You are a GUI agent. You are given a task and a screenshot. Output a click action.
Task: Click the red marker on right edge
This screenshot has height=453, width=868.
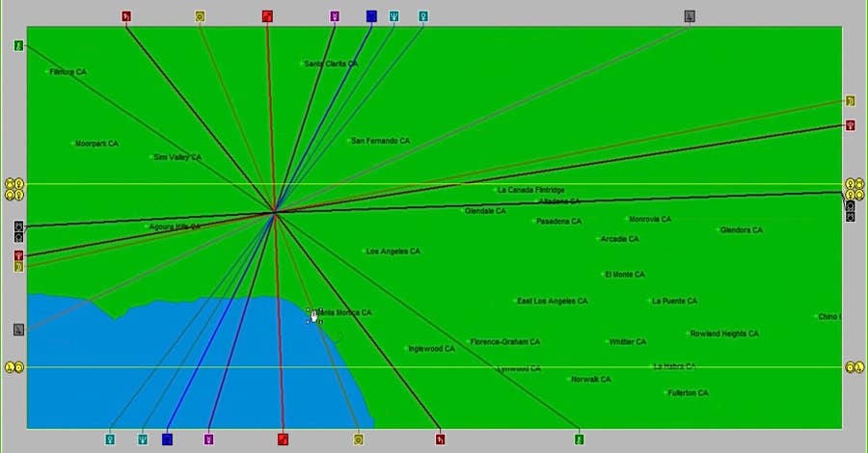[x=850, y=125]
